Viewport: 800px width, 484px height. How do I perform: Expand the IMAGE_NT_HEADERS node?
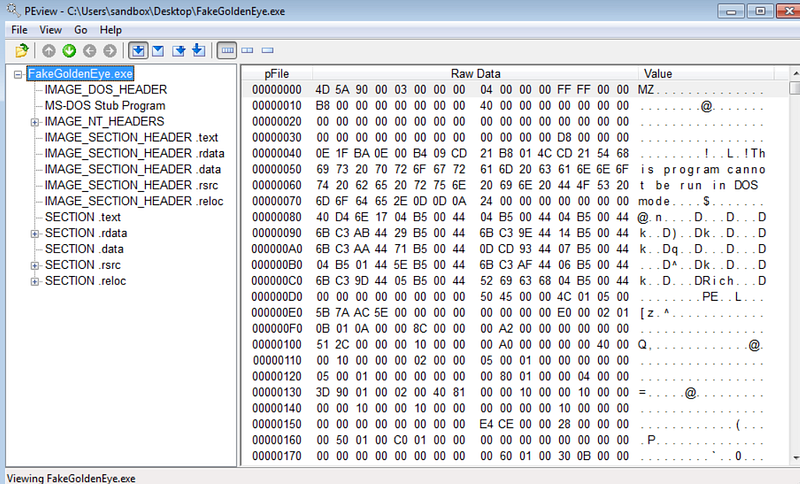tap(34, 122)
